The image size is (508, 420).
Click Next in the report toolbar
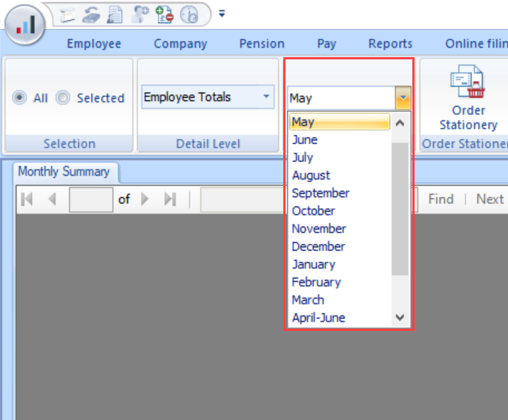pos(490,199)
